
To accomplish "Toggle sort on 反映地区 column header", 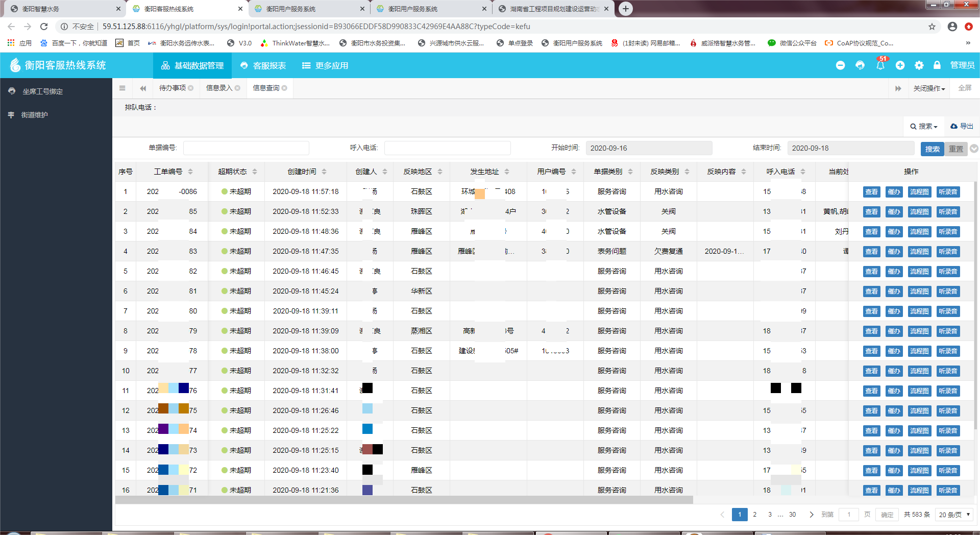I will [x=440, y=172].
